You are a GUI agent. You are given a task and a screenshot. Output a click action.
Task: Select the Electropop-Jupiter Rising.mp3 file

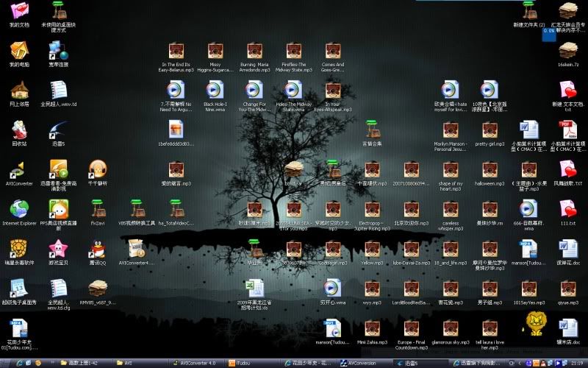pos(372,210)
